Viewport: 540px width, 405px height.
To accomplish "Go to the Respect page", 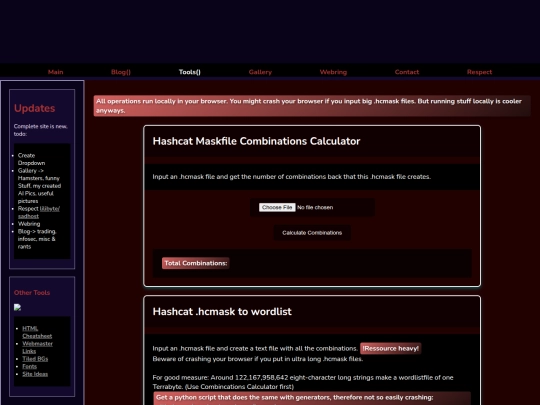I will click(x=479, y=72).
